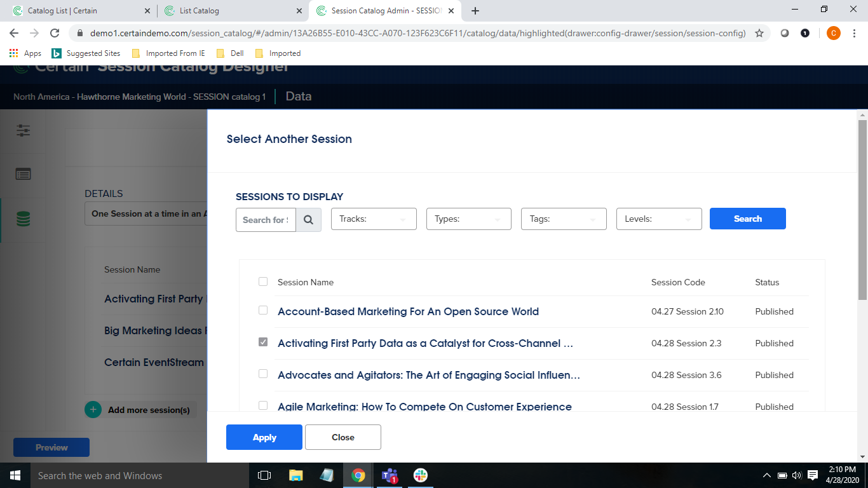Select the Session Catalog Admin tab
The width and height of the screenshot is (868, 488).
(x=386, y=11)
